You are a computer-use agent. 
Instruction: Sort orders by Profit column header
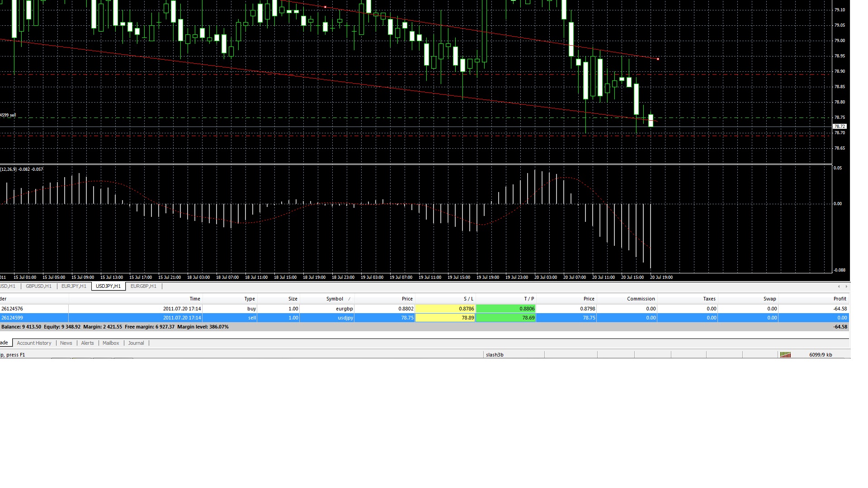click(x=840, y=299)
